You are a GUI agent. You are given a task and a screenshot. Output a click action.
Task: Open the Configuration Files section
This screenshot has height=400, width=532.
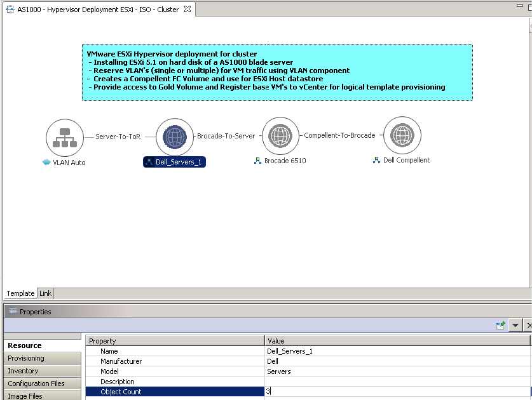[36, 383]
